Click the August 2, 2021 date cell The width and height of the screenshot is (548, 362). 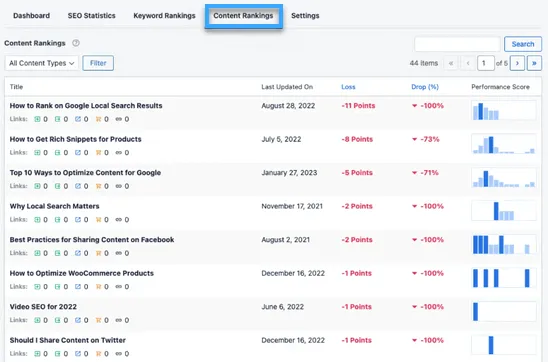point(286,240)
